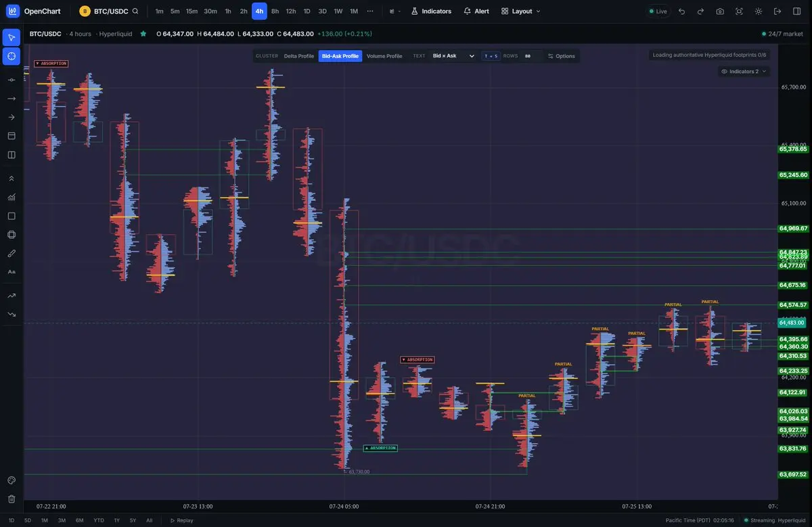Screen dimensions: 812x527
Task: Open the Bid × Ask text dropdown
Action: point(454,56)
